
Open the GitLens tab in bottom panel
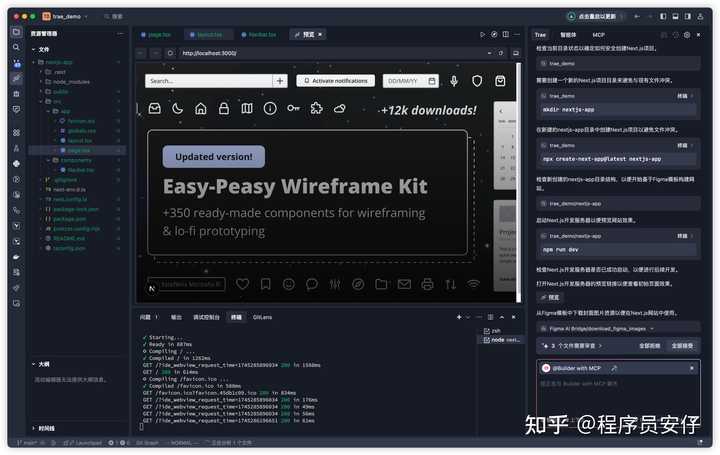pyautogui.click(x=263, y=316)
